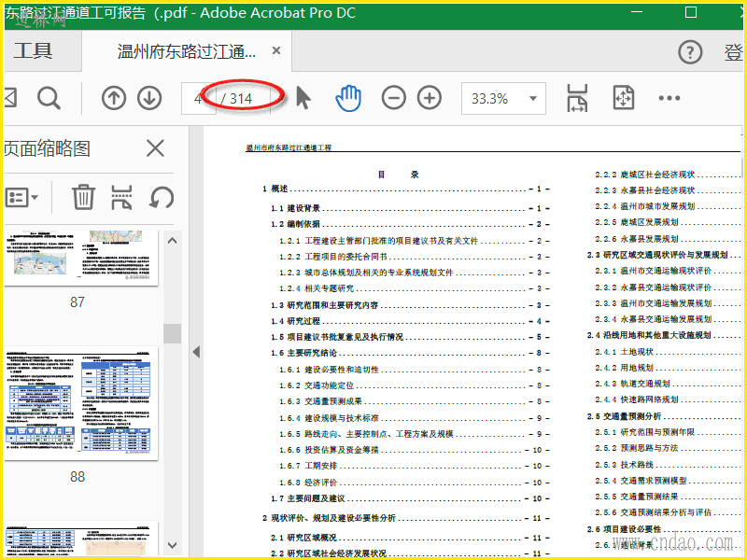
Task: Zoom out with the minus icon
Action: coord(393,98)
